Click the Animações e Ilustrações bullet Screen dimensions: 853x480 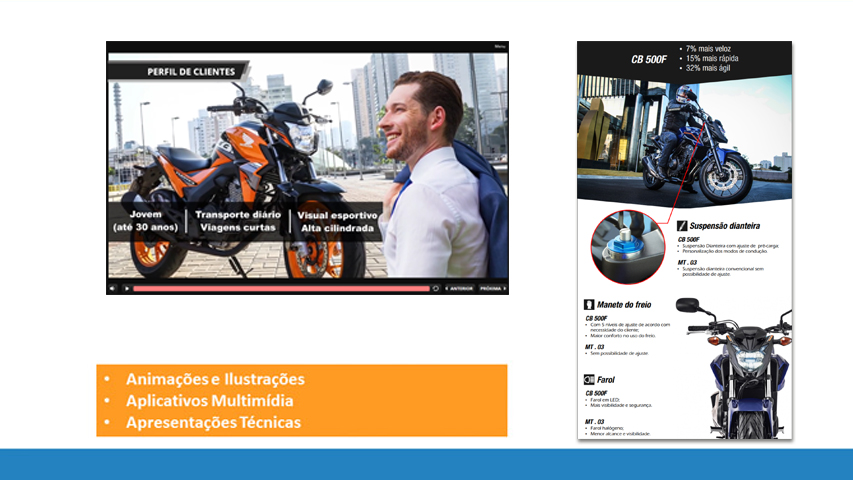215,379
